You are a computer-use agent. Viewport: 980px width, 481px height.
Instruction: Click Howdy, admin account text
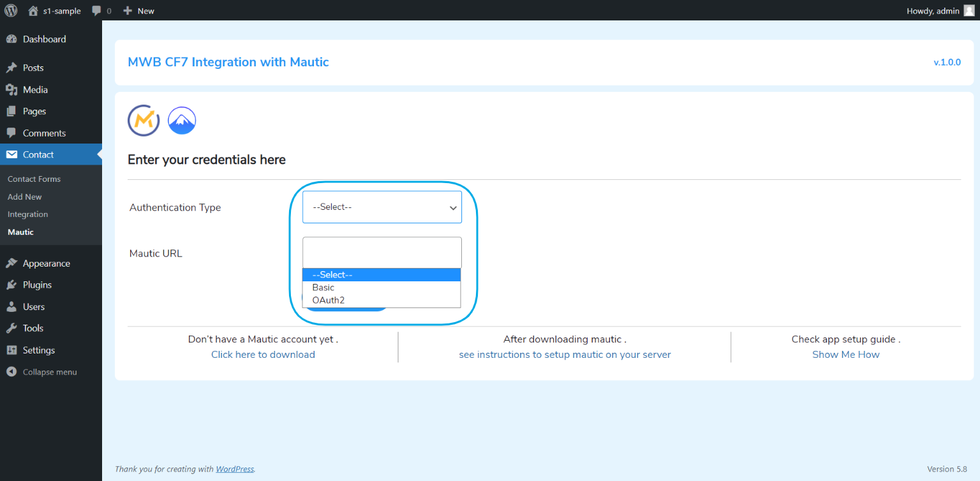(933, 11)
